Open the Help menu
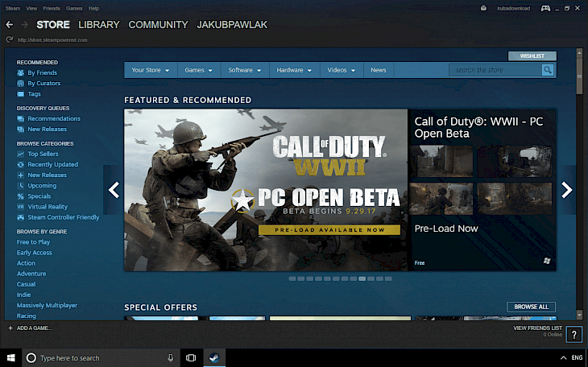 pos(93,8)
